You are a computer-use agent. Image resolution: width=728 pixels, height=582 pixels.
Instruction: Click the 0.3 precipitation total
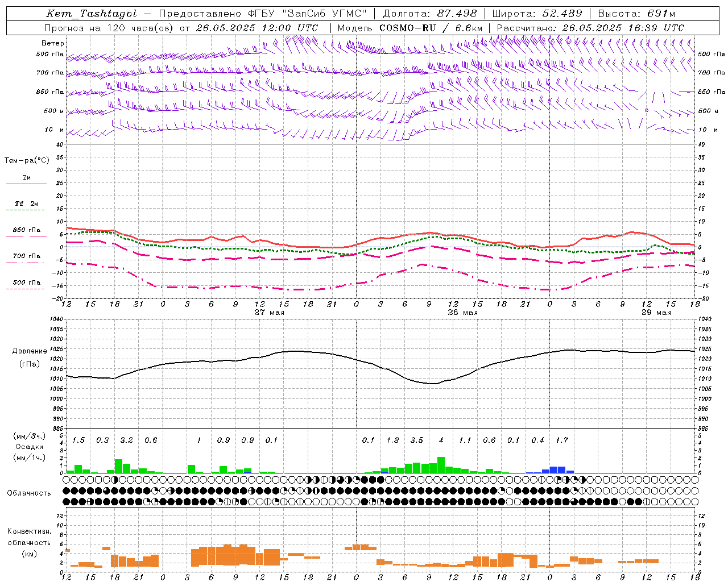coord(102,440)
